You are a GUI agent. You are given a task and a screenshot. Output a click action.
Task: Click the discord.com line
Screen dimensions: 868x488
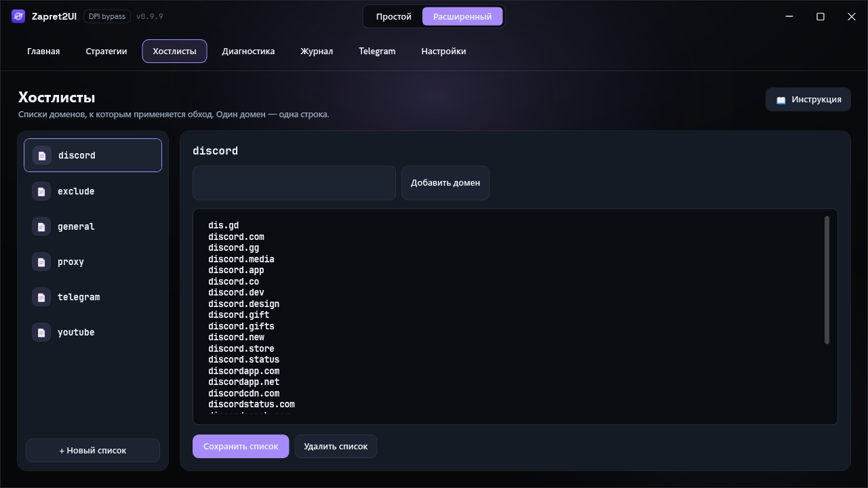(x=236, y=237)
